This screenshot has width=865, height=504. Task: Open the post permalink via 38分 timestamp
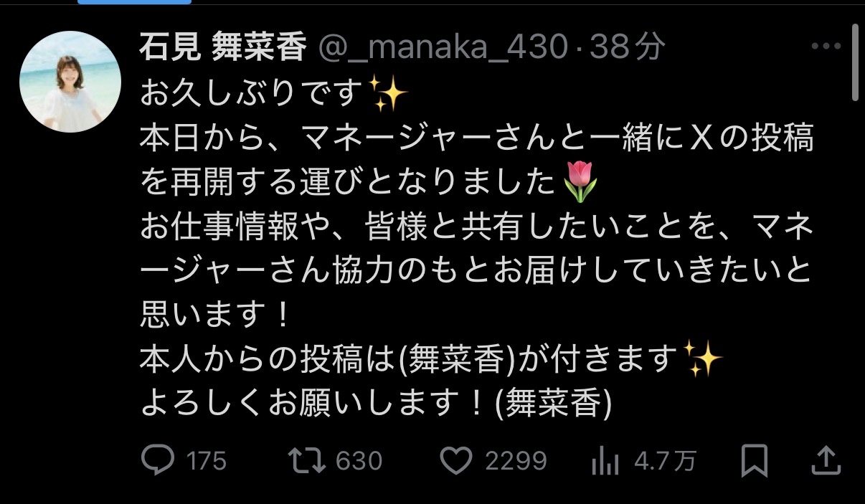[628, 48]
